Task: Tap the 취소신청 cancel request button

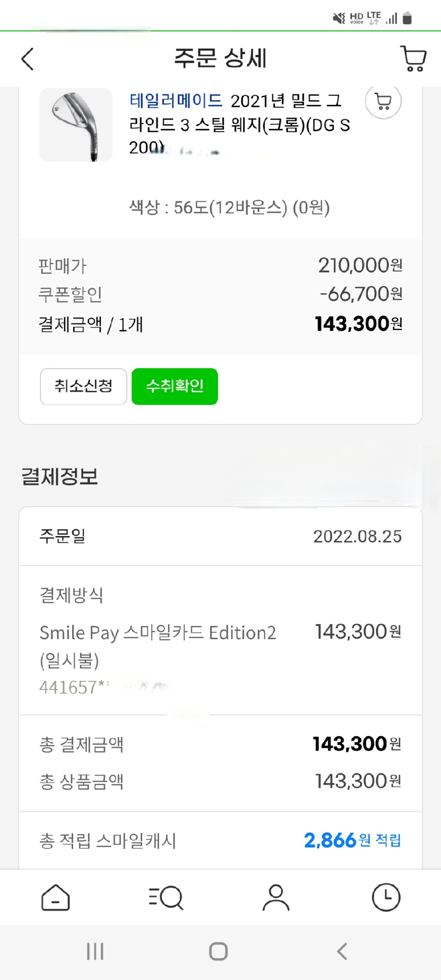Action: click(83, 386)
